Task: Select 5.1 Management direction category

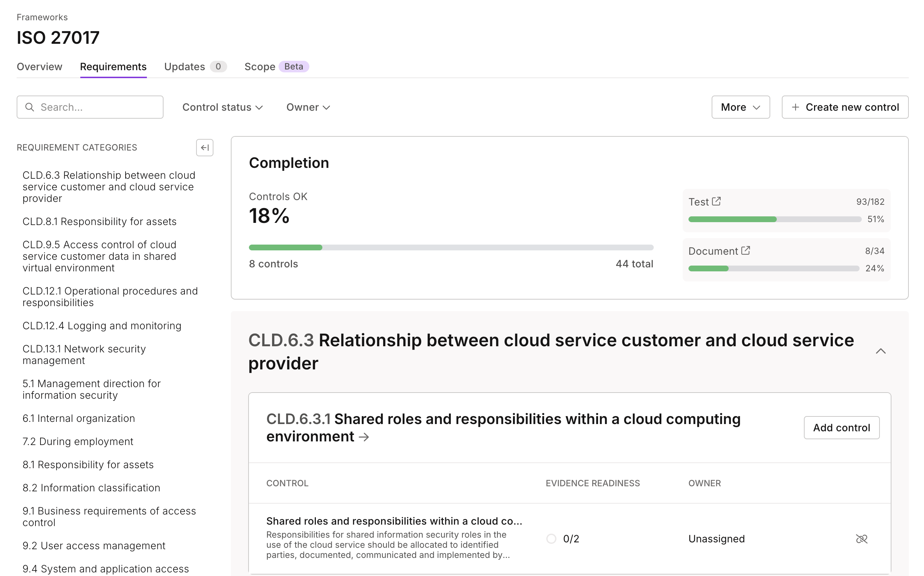Action: pos(92,389)
